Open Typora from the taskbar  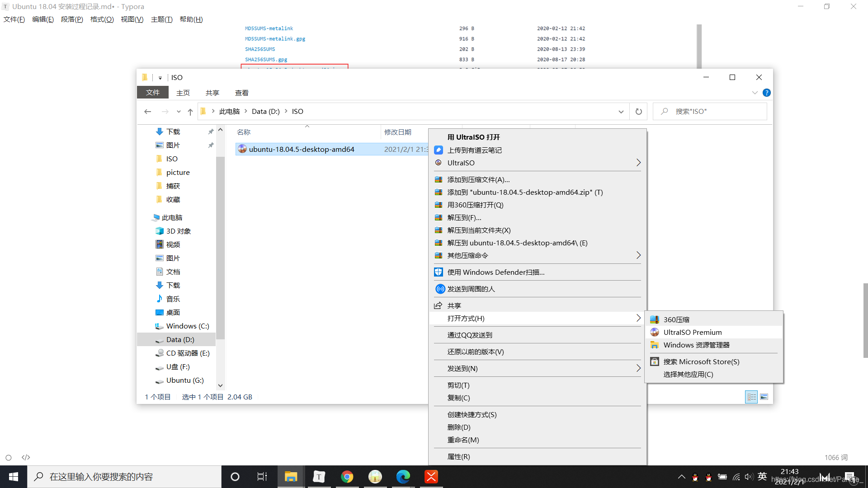319,477
